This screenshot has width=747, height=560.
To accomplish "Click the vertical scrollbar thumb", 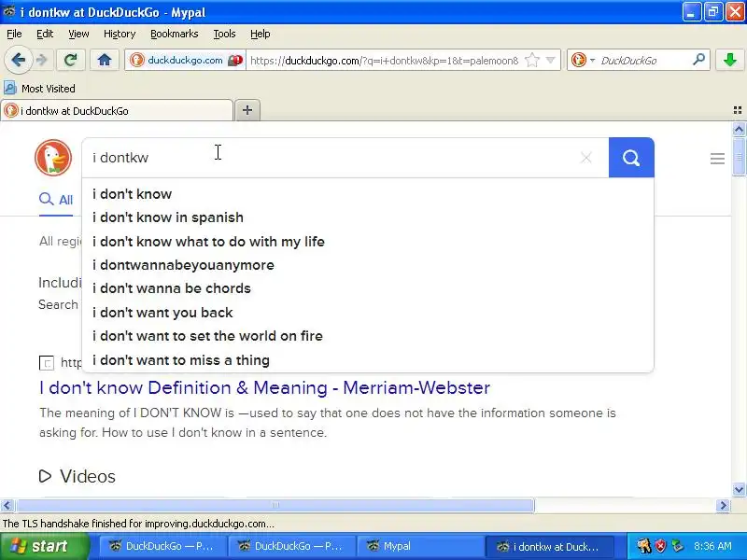I will pyautogui.click(x=739, y=157).
